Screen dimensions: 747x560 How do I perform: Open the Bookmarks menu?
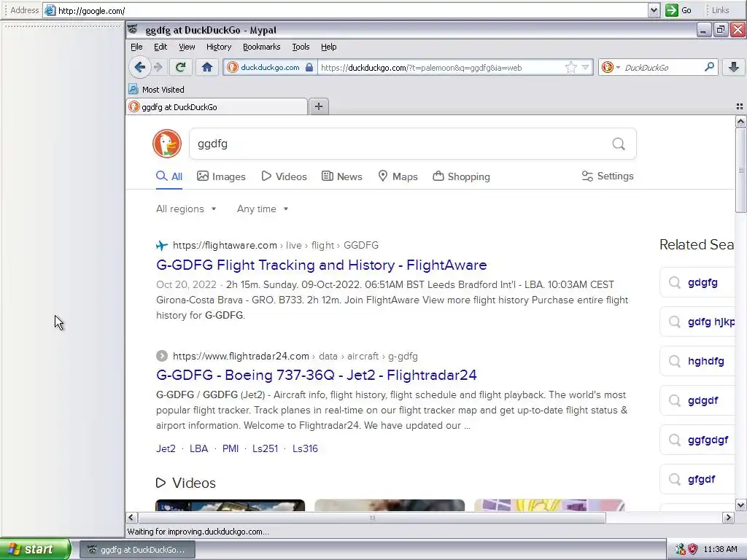point(262,47)
